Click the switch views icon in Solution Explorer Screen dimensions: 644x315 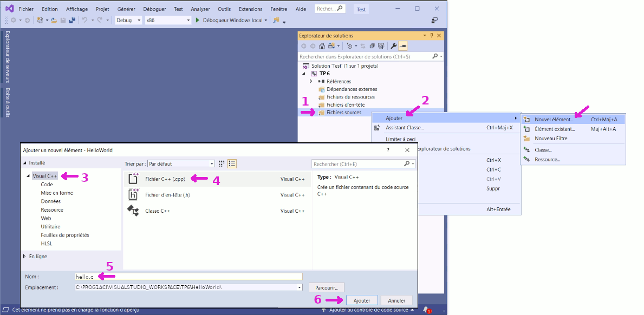tap(331, 46)
